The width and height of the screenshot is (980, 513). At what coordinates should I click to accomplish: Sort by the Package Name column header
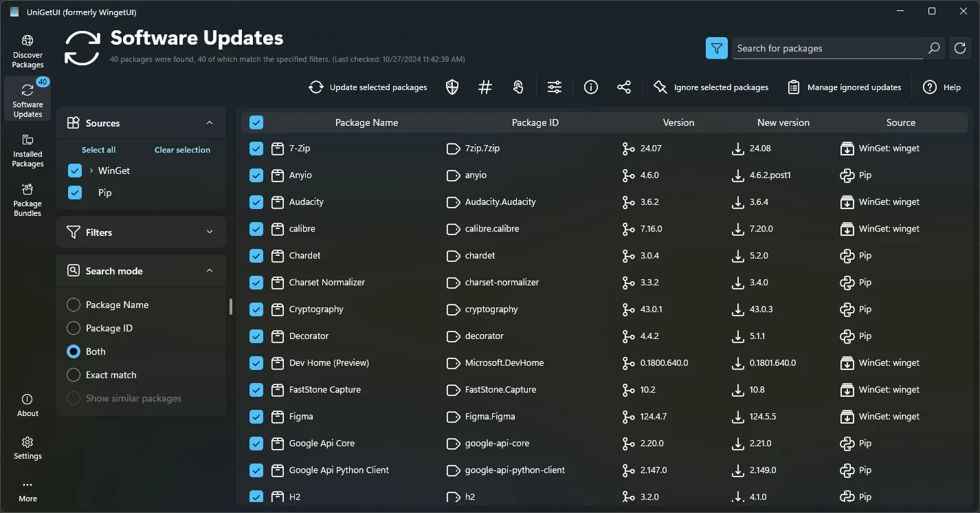click(x=366, y=122)
